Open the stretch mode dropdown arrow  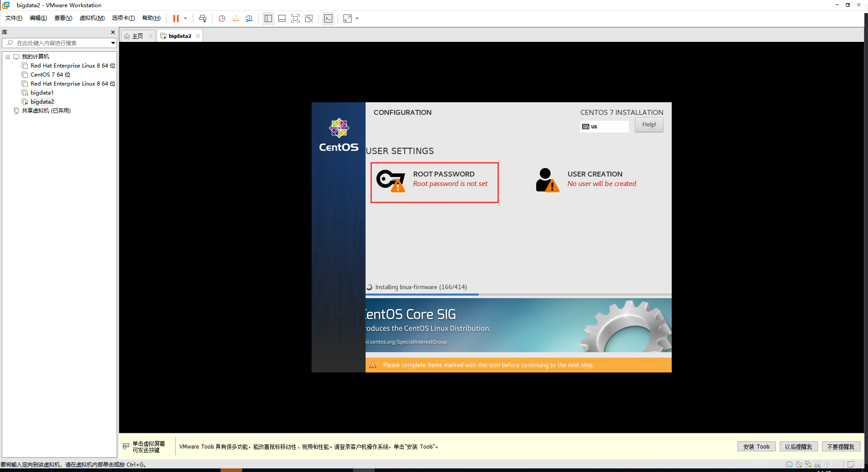pyautogui.click(x=357, y=18)
